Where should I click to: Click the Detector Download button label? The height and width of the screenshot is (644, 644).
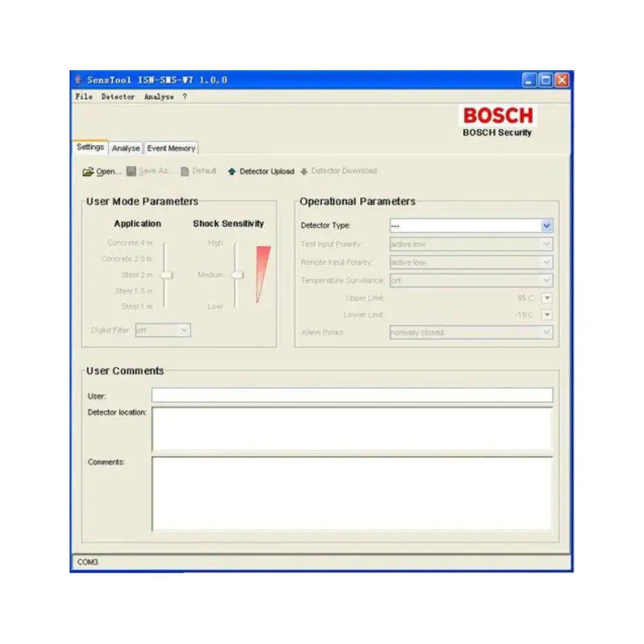[344, 171]
